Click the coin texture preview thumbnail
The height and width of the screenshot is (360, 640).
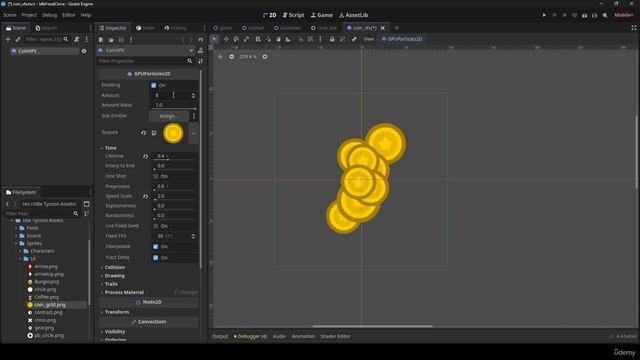tap(173, 133)
